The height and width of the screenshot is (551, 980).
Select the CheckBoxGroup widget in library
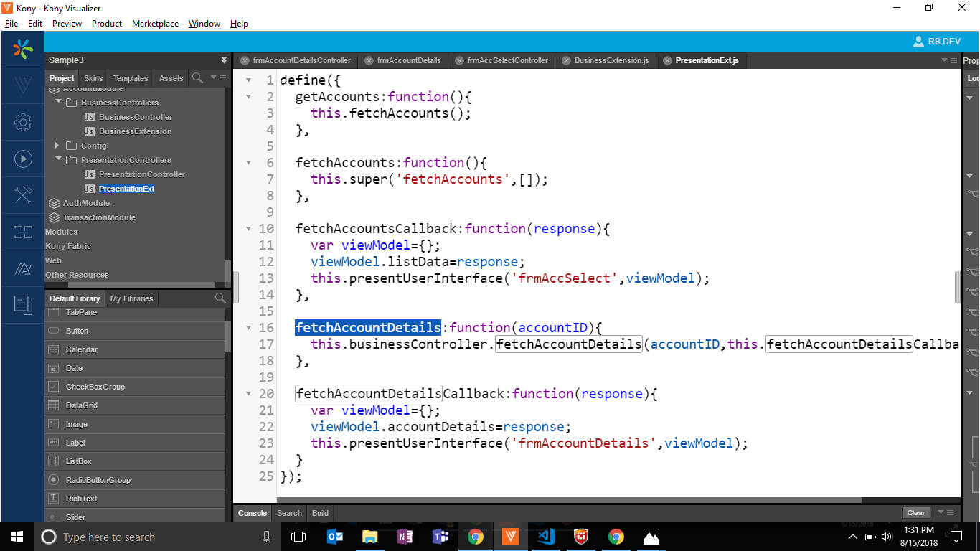[x=95, y=387]
